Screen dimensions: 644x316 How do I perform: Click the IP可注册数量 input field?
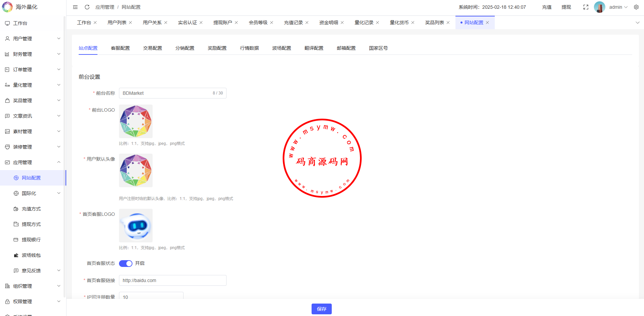[151, 296]
